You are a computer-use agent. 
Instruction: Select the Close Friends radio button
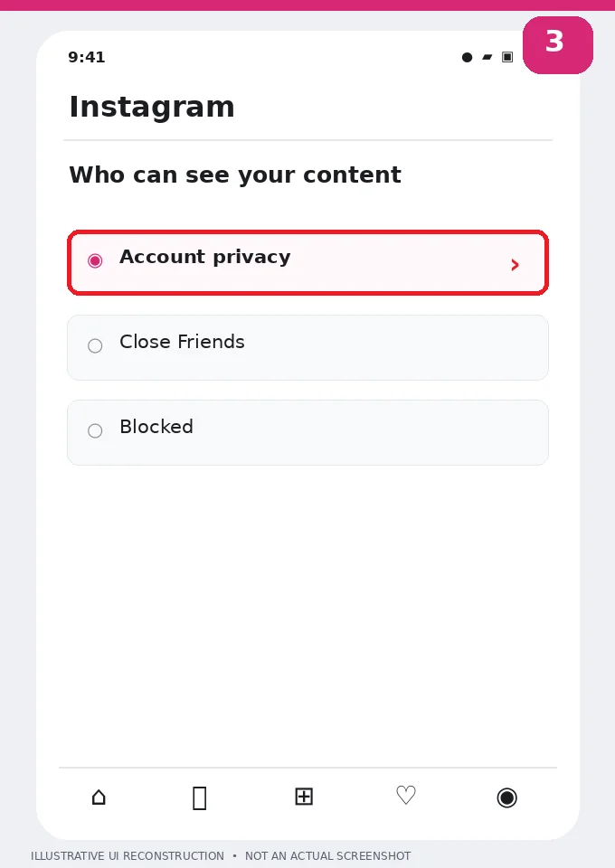point(95,346)
